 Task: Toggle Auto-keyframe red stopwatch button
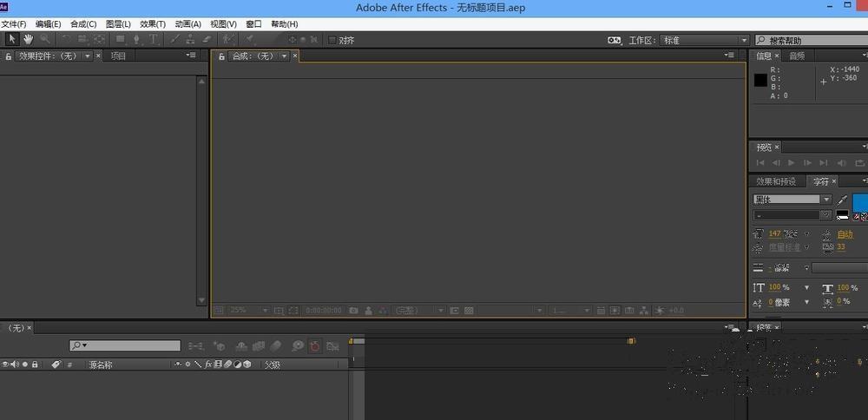click(315, 346)
